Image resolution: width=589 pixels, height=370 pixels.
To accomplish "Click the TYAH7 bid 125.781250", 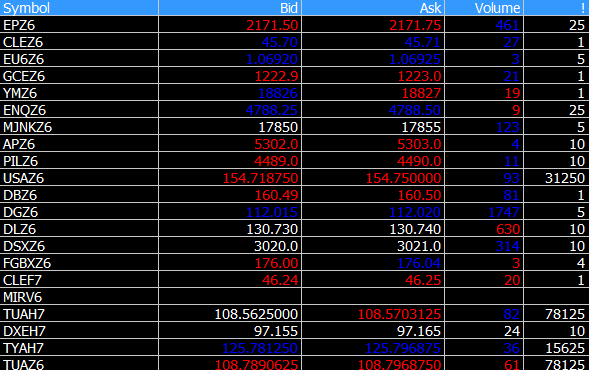I will (x=260, y=348).
